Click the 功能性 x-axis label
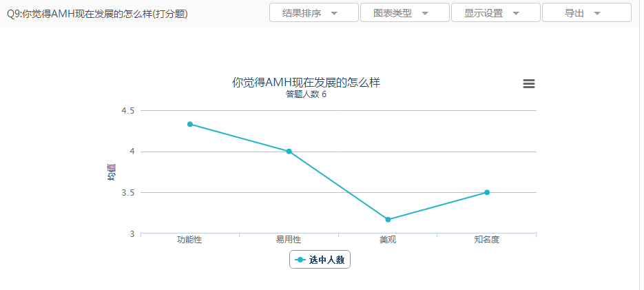Viewport: 644px width, 290px height. click(x=189, y=240)
